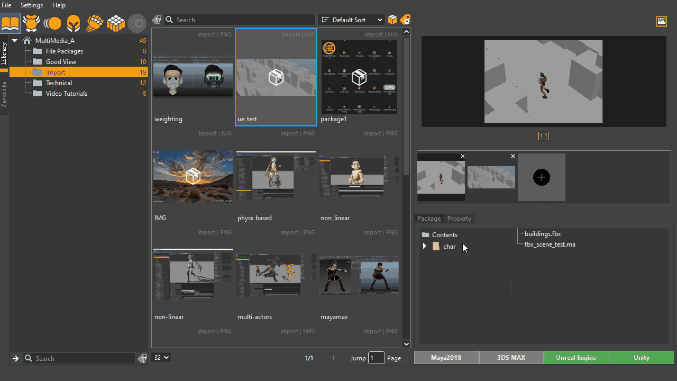Switch to the Property tab

click(459, 219)
